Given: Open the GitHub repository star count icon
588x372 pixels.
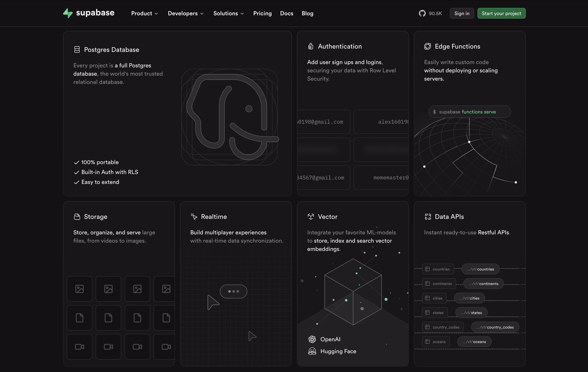Looking at the screenshot, I should tap(422, 13).
